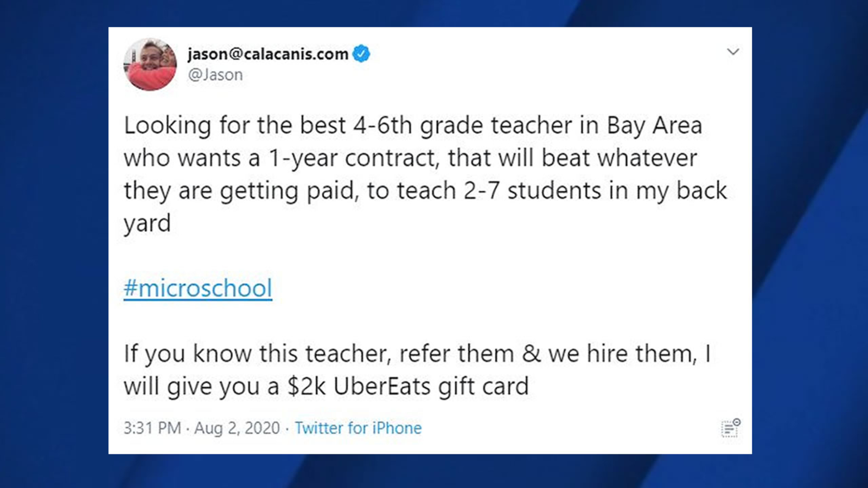Click the 3:31 PM time text
The image size is (868, 488).
coord(152,428)
